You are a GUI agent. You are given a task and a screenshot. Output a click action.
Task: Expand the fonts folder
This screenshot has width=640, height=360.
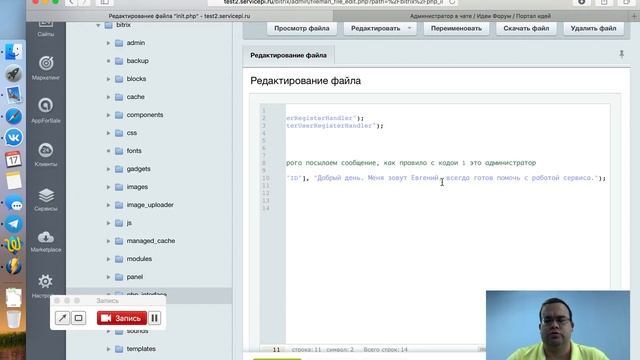click(x=108, y=151)
